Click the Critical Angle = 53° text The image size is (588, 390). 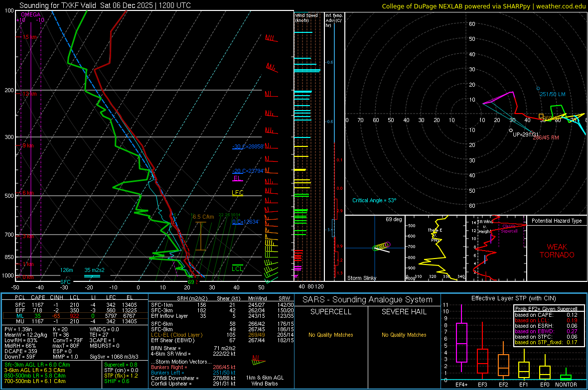(374, 200)
